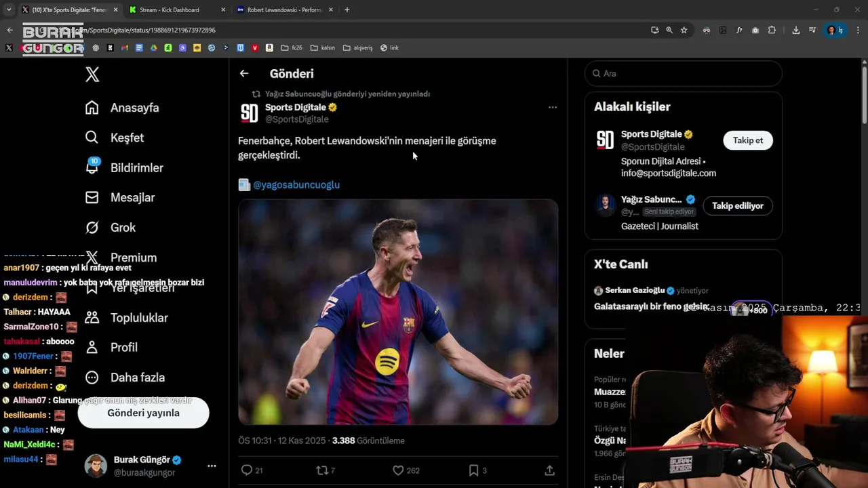This screenshot has width=868, height=488.
Task: Open Yağız Sabuncuoğlu's avatar in Alakalı kişiler
Action: pos(605,205)
